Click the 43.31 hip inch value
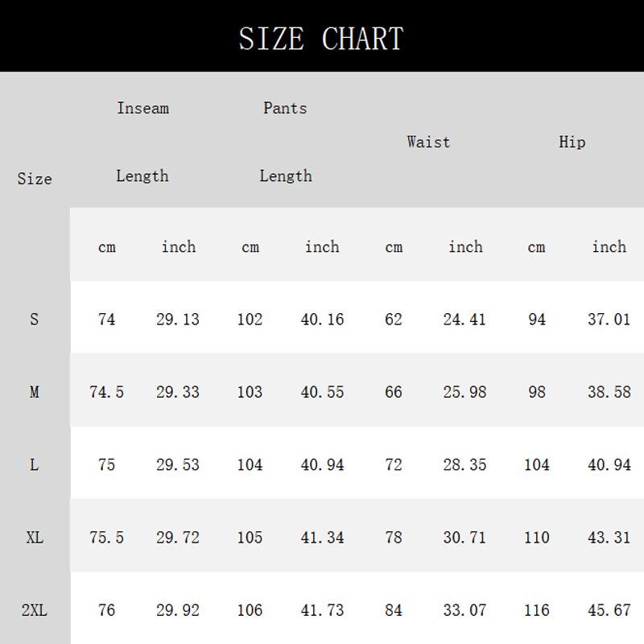The height and width of the screenshot is (644, 644). coord(609,537)
